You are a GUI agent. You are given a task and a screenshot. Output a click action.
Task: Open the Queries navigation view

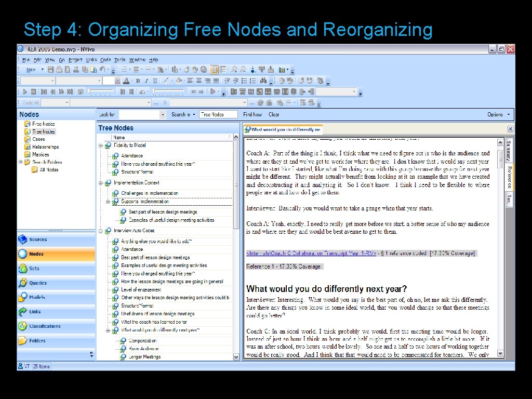tap(56, 283)
